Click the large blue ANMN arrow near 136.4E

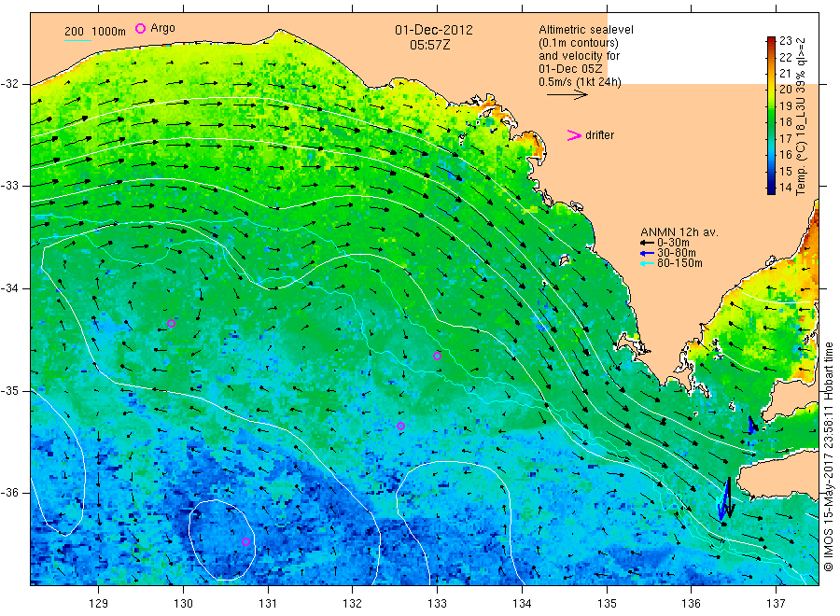tap(723, 499)
